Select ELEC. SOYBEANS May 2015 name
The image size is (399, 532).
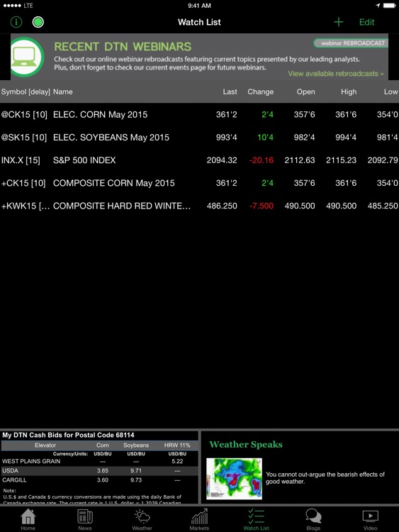point(111,137)
